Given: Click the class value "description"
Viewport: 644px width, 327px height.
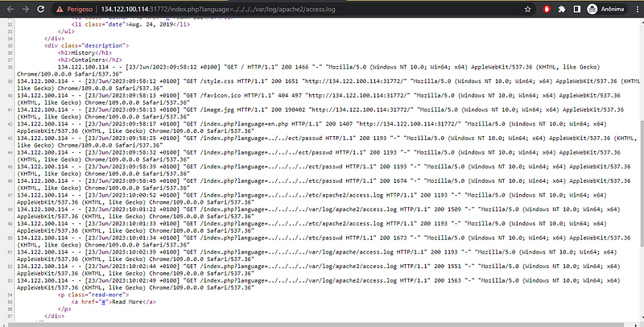Looking at the screenshot, I should point(105,46).
